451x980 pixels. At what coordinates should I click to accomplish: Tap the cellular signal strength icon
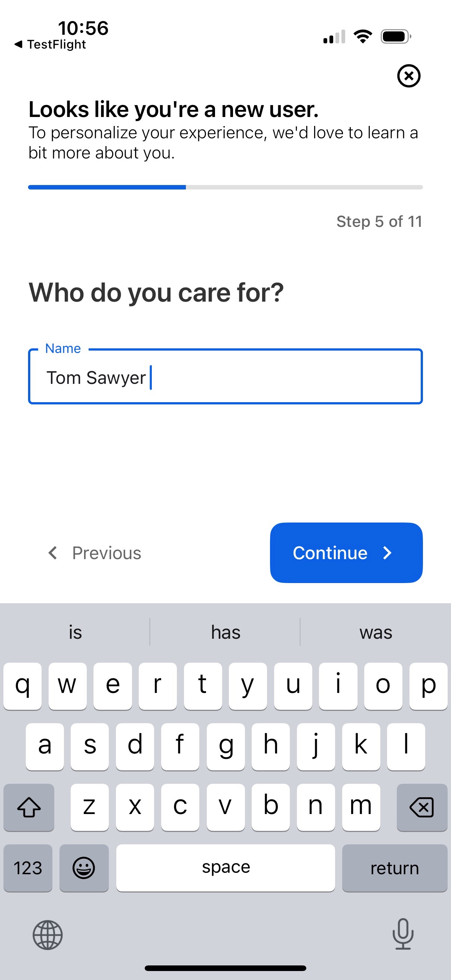coord(334,37)
